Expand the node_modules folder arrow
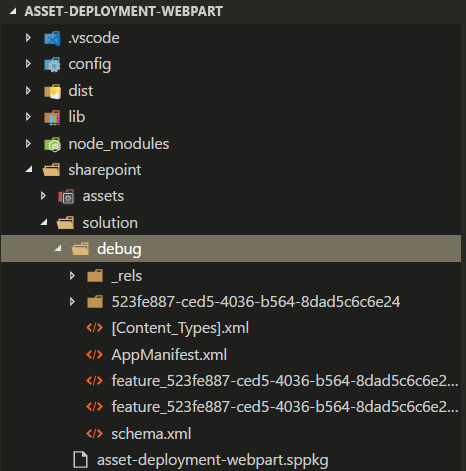The height and width of the screenshot is (471, 466). 28,144
